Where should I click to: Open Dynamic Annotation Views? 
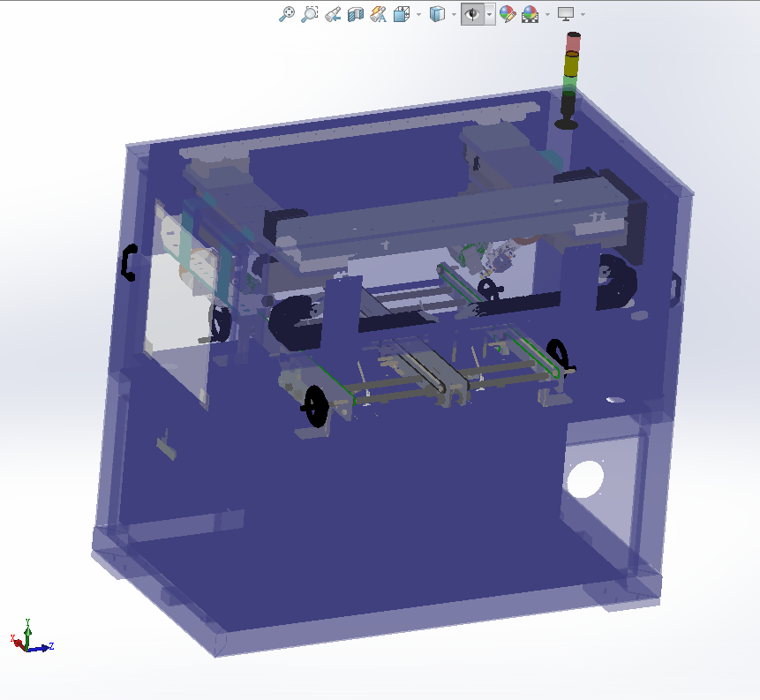[x=378, y=14]
